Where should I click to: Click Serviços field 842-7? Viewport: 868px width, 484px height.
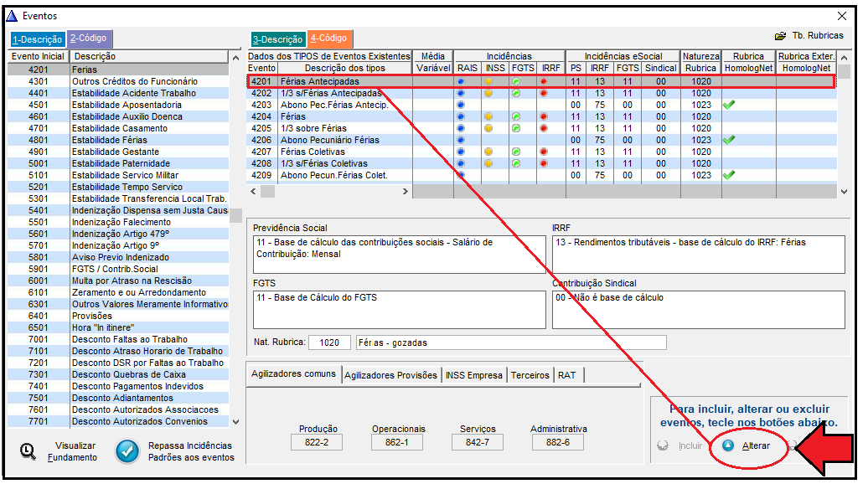tap(478, 442)
